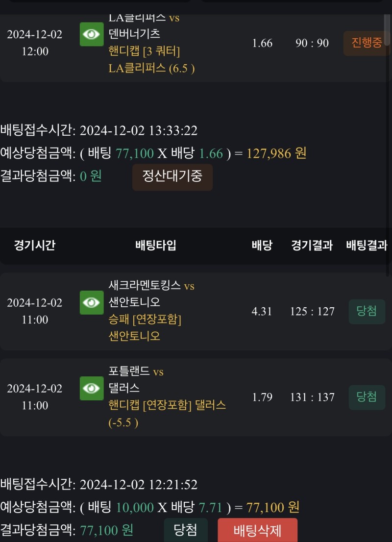392x542 pixels.
Task: Click the 승패 [연장포함] bet type text
Action: pos(145,320)
